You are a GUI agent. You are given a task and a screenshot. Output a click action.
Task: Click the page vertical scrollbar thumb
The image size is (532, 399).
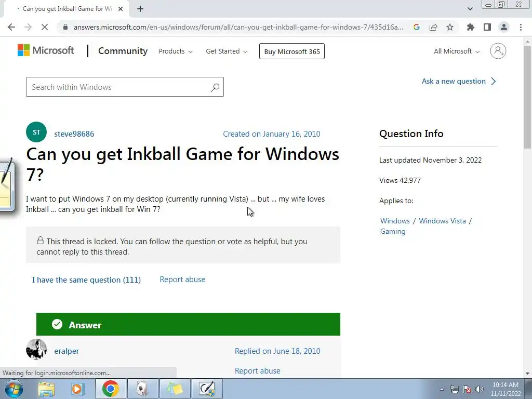pos(528,97)
